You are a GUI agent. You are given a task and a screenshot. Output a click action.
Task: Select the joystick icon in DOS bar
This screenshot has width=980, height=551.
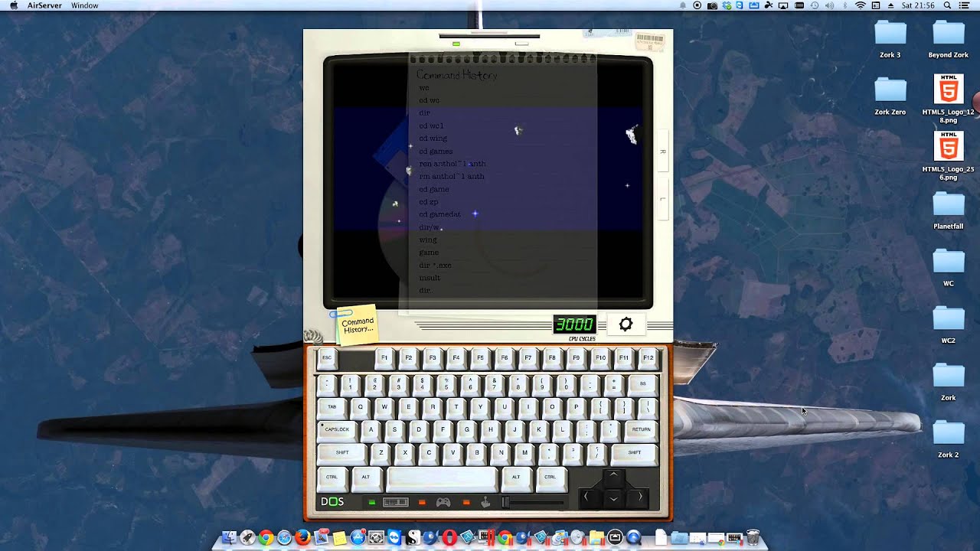point(485,502)
